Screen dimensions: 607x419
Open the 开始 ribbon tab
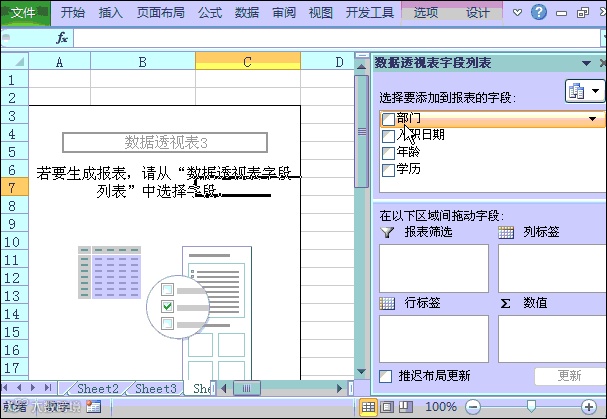tap(72, 13)
